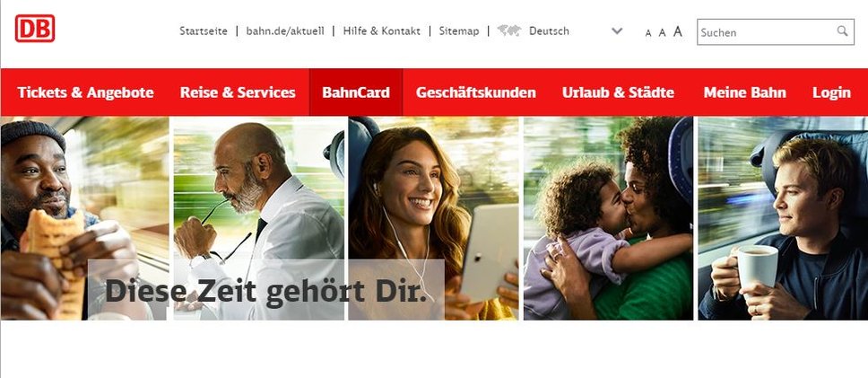Open the Startseite link
This screenshot has width=868, height=378.
pos(204,31)
